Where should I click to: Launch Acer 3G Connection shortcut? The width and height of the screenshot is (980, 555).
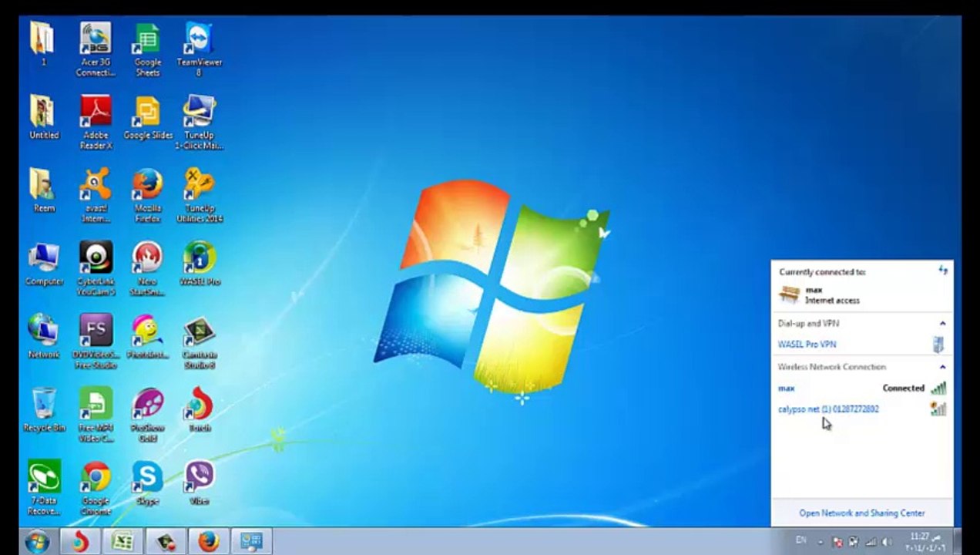[x=96, y=49]
